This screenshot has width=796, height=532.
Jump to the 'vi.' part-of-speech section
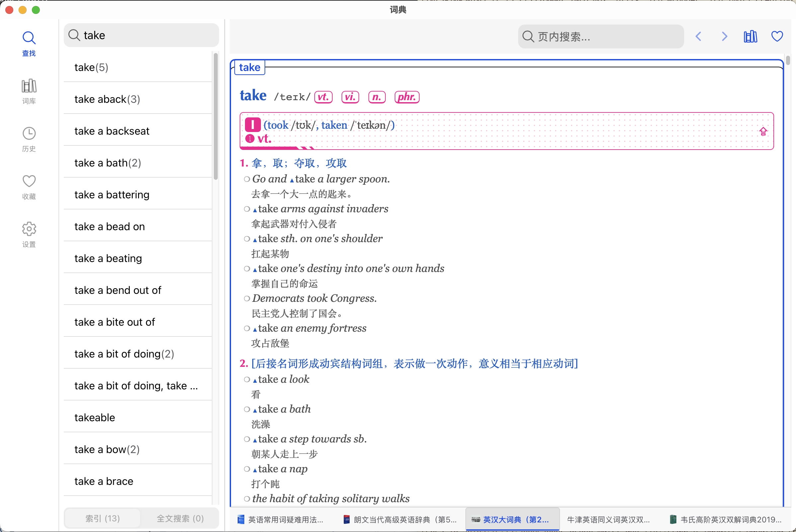[350, 97]
